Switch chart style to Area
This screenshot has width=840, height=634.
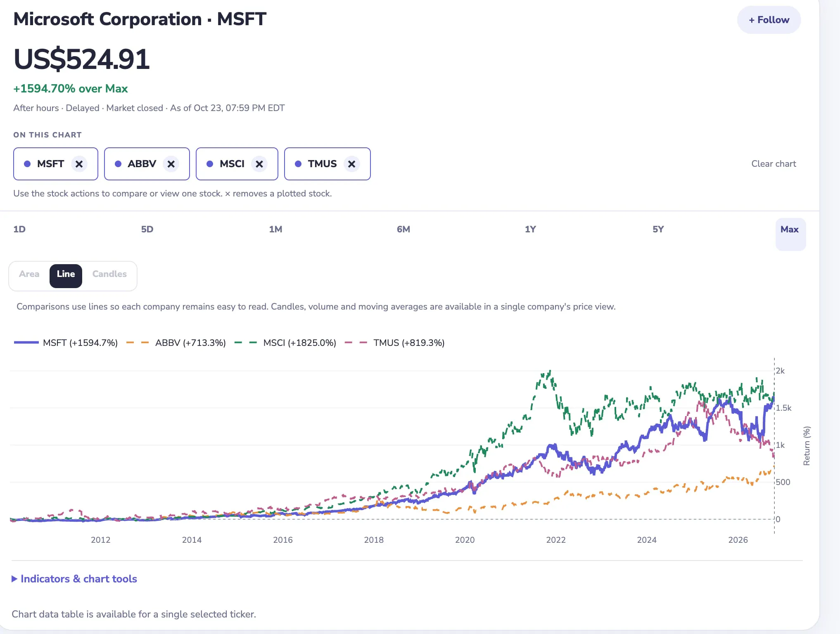[x=29, y=274]
